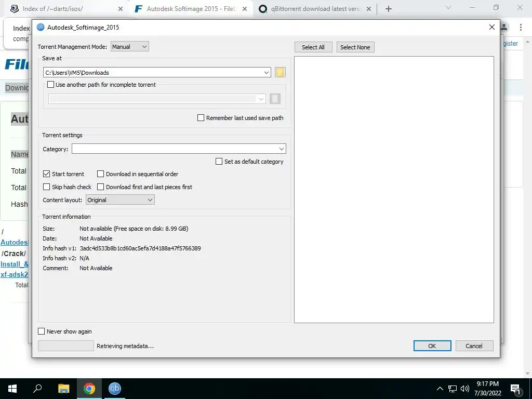The width and height of the screenshot is (532, 399).
Task: Click the volume speaker icon in tray
Action: (465, 389)
